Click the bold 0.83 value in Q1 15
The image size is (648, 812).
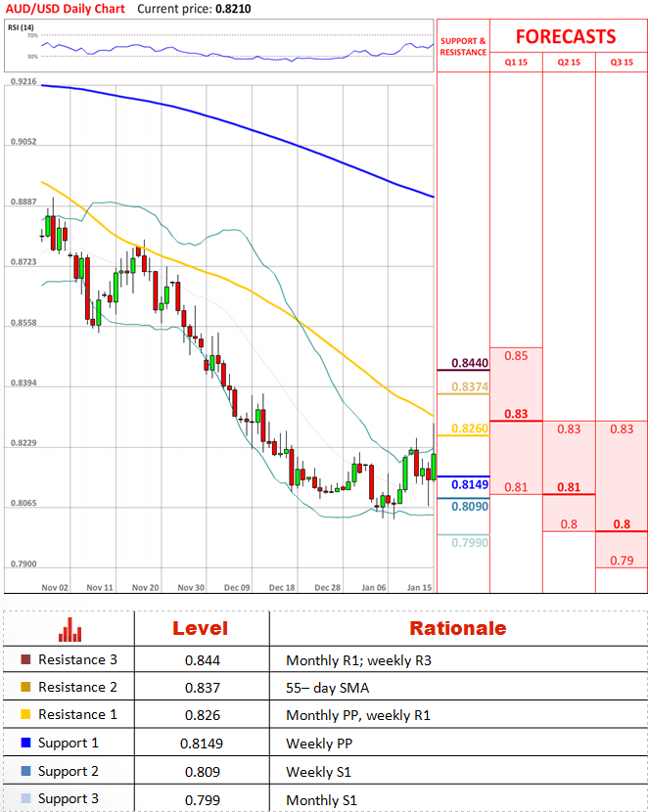(516, 414)
